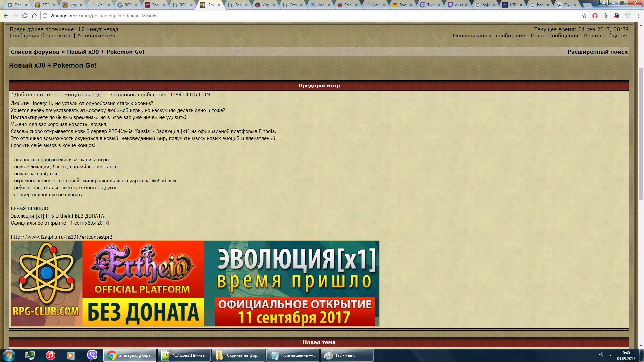Go back with the browser back arrow

[x=6, y=16]
